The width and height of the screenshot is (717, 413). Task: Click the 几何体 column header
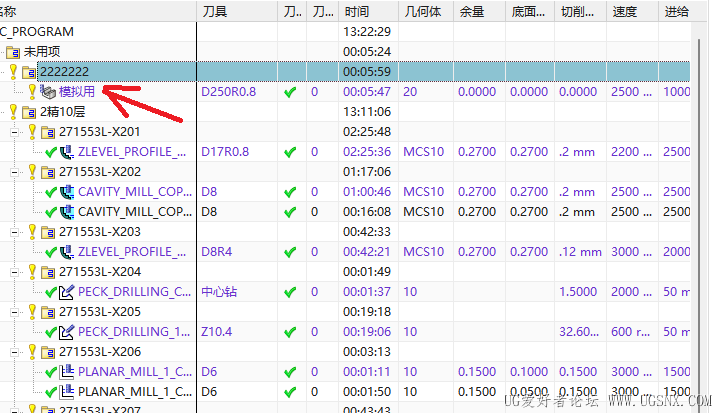(x=426, y=11)
